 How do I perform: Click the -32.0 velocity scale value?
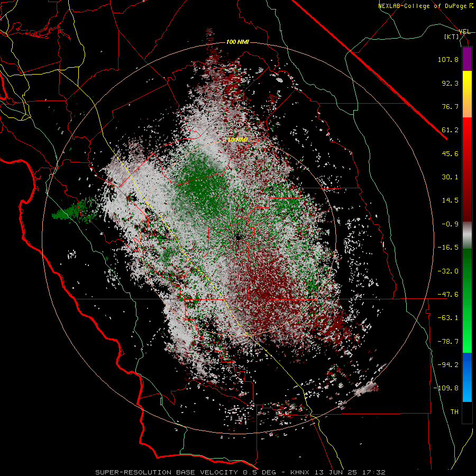point(448,271)
